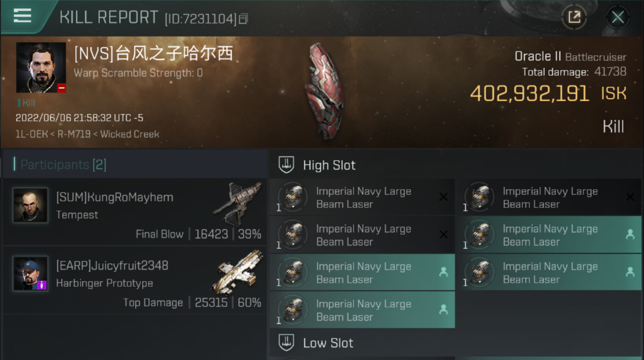Open victim portrait of 台风之子哈尔西
The height and width of the screenshot is (360, 644).
pyautogui.click(x=41, y=67)
